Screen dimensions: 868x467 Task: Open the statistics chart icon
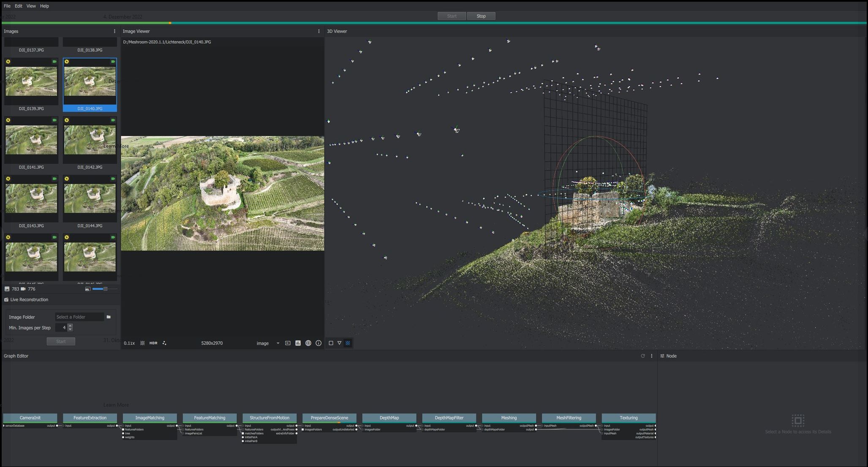point(298,343)
